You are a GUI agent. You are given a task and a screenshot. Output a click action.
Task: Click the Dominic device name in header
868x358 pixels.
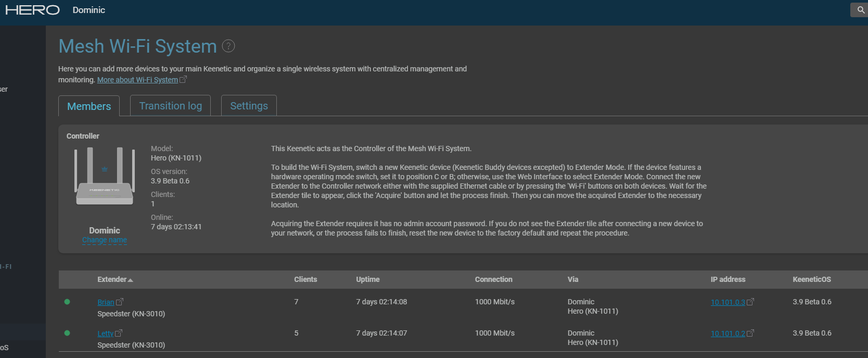[89, 10]
